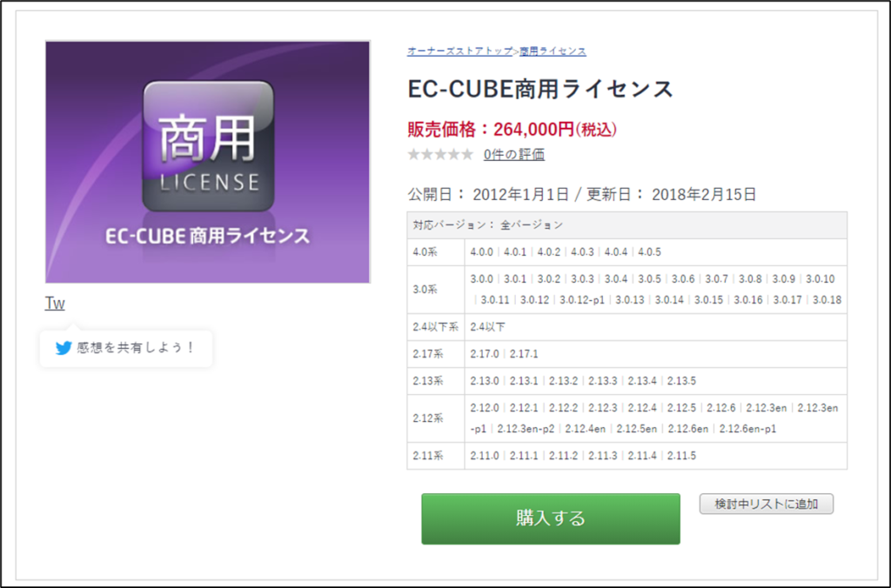
Task: Click version 3.0.8 in the table
Action: 750,279
